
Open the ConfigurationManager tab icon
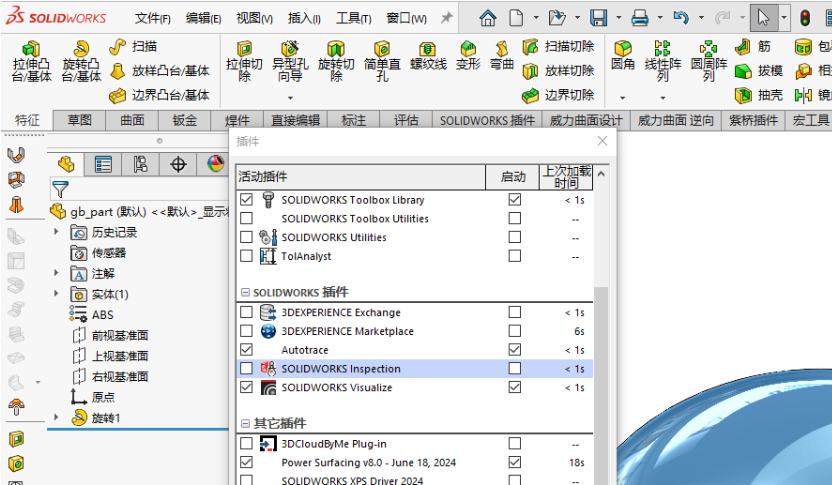[x=140, y=164]
